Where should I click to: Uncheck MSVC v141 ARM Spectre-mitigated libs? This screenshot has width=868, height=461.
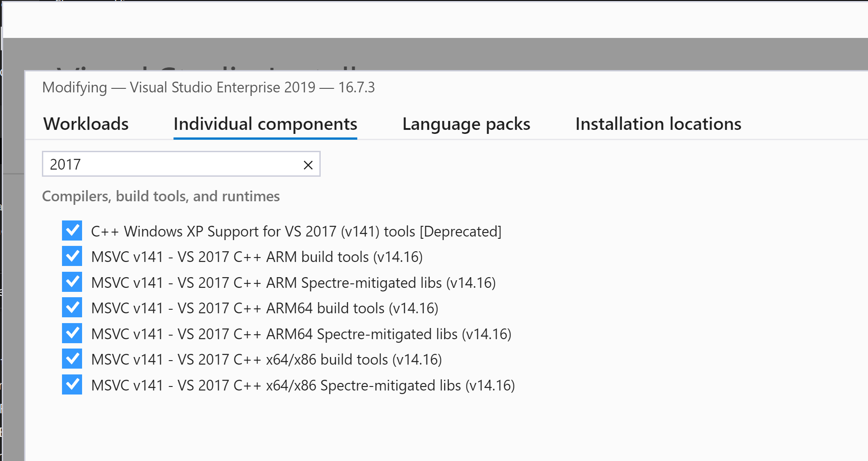(72, 282)
